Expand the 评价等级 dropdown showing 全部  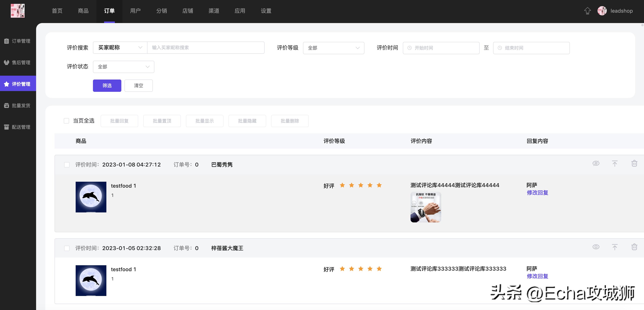(x=333, y=48)
